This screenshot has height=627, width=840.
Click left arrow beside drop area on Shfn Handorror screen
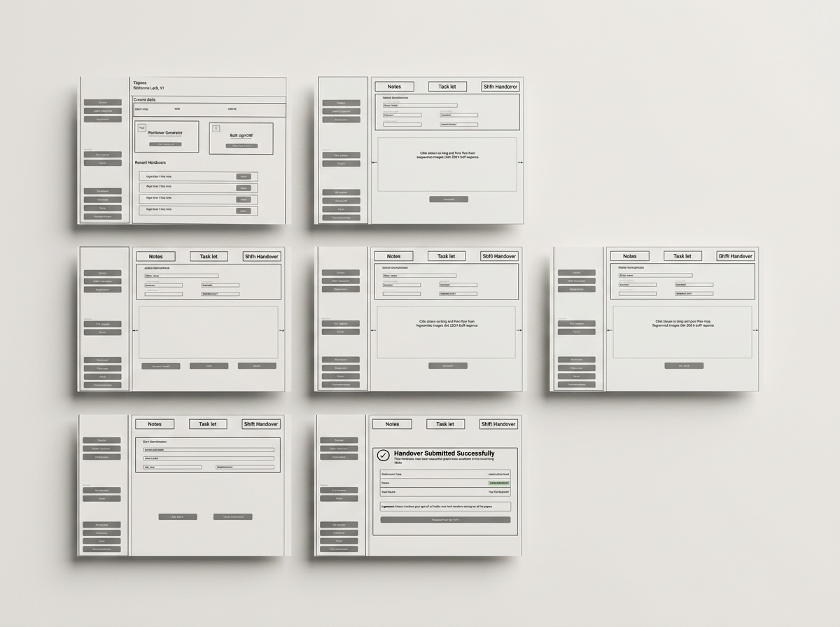pos(374,162)
